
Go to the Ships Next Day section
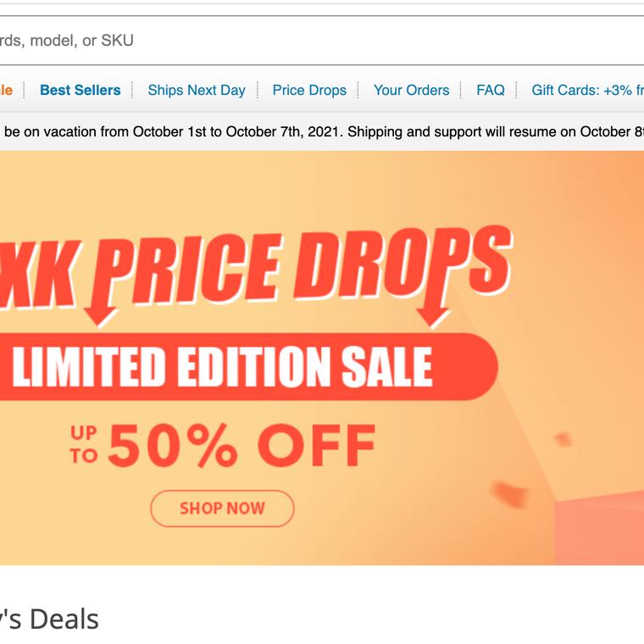tap(197, 90)
